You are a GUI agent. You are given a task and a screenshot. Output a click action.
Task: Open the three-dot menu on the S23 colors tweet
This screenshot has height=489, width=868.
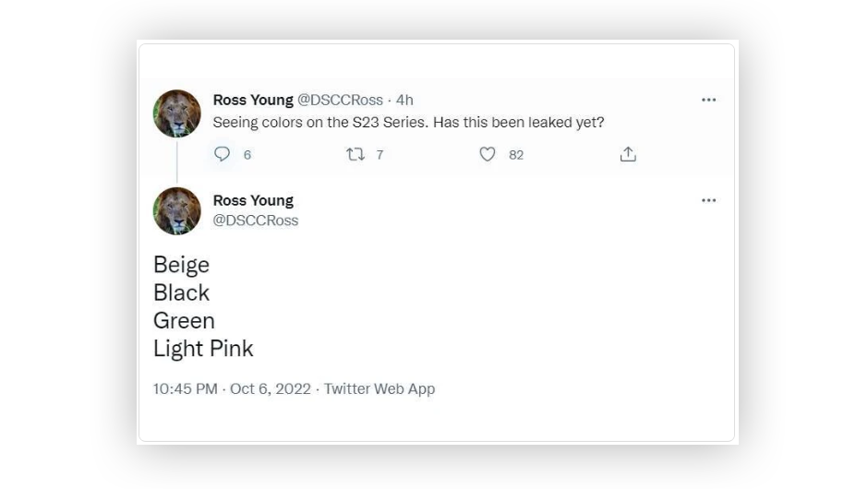[708, 100]
